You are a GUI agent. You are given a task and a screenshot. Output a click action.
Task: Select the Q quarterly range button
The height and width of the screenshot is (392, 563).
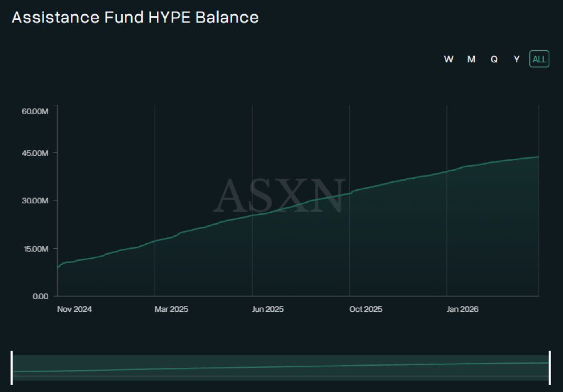pos(494,59)
